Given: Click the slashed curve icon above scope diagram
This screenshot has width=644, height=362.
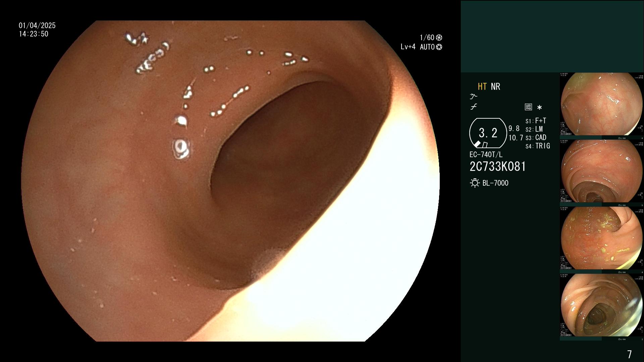Looking at the screenshot, I should [x=474, y=107].
